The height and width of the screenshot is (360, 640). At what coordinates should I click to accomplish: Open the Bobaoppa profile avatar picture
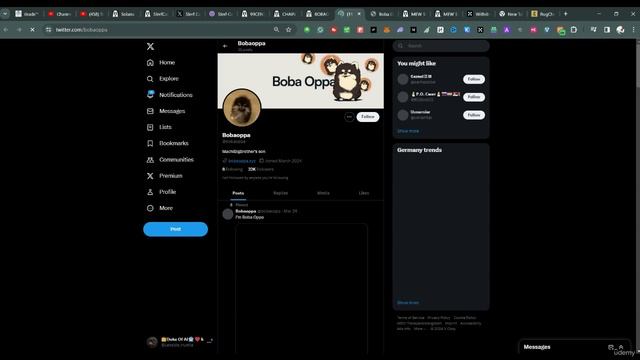242,108
